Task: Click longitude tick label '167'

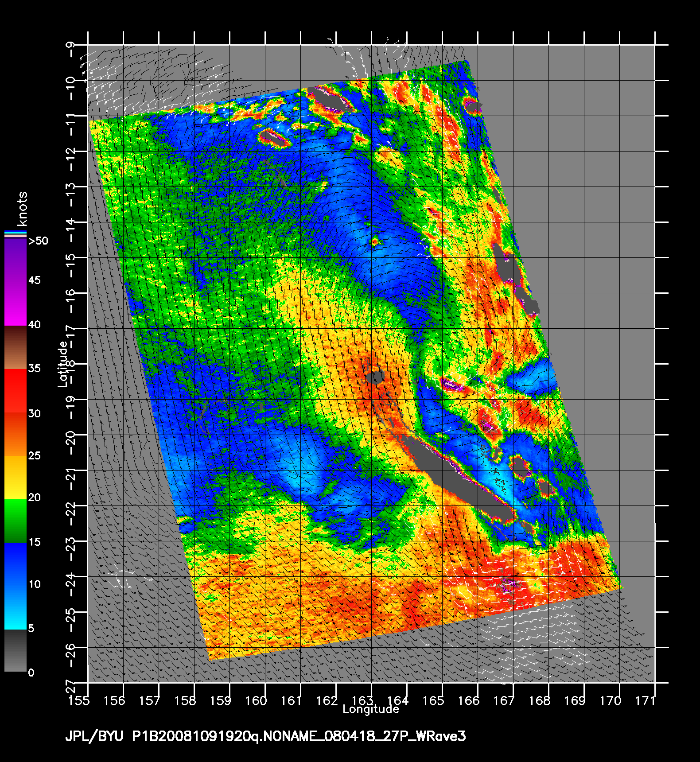Action: [x=504, y=700]
